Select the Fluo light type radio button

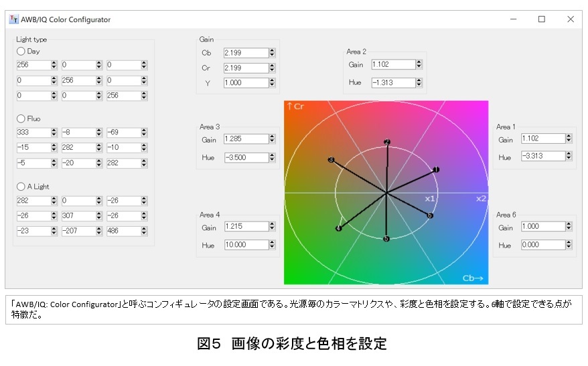pos(21,118)
